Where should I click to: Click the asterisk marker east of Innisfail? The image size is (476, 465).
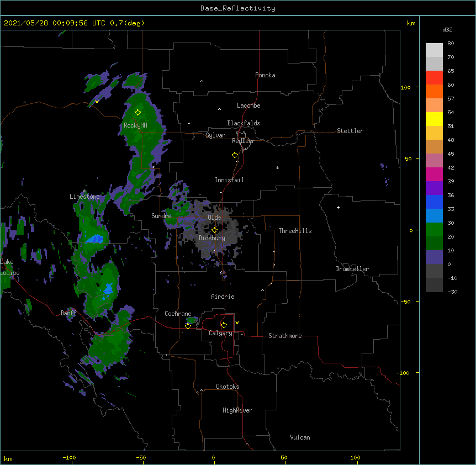277,168
